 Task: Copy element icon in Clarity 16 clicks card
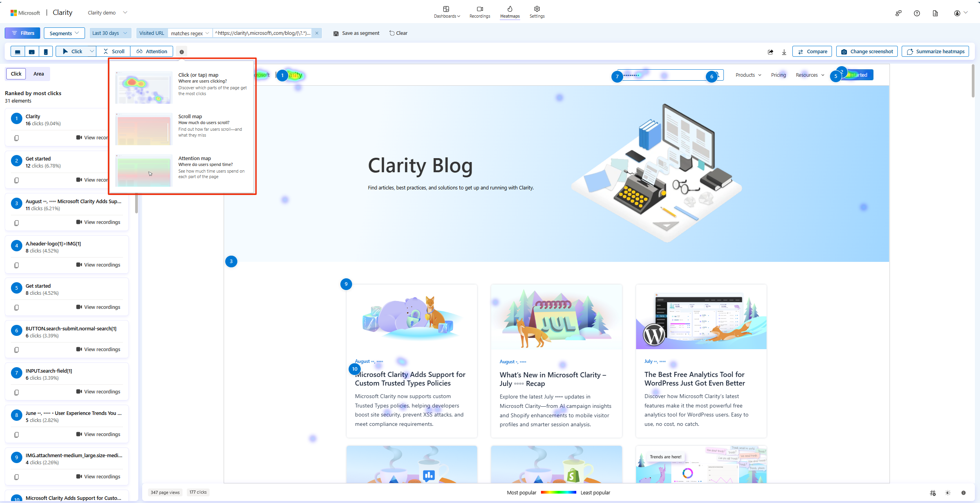pos(16,138)
